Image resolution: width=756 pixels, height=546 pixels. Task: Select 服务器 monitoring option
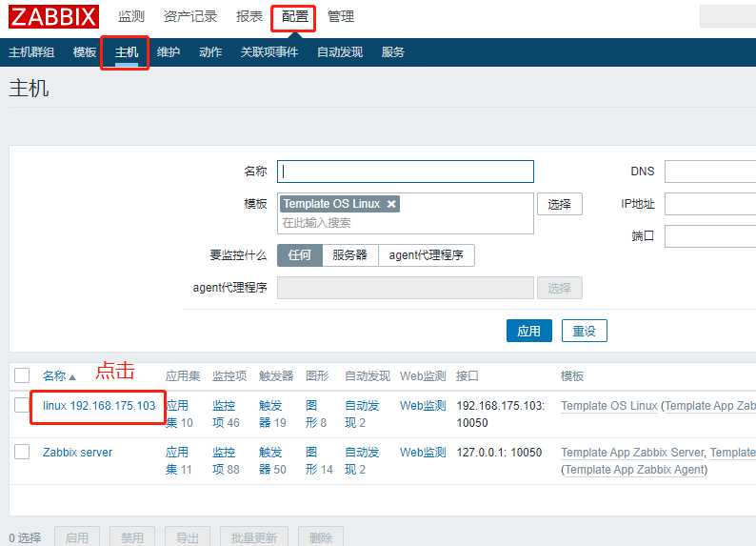[350, 255]
